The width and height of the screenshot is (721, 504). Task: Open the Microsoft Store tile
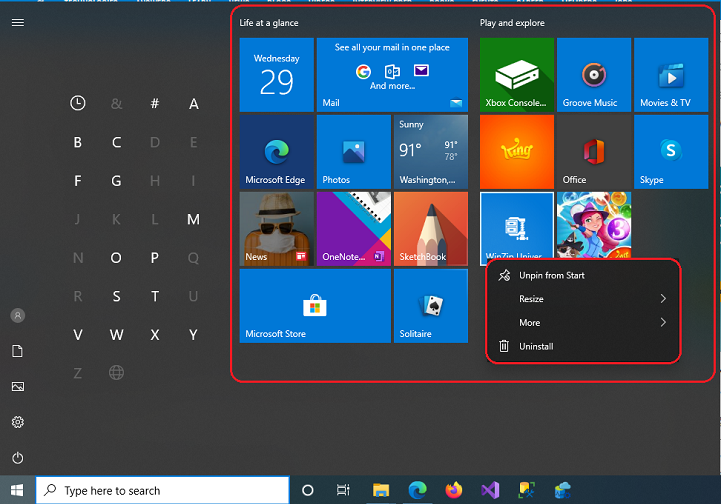(315, 306)
